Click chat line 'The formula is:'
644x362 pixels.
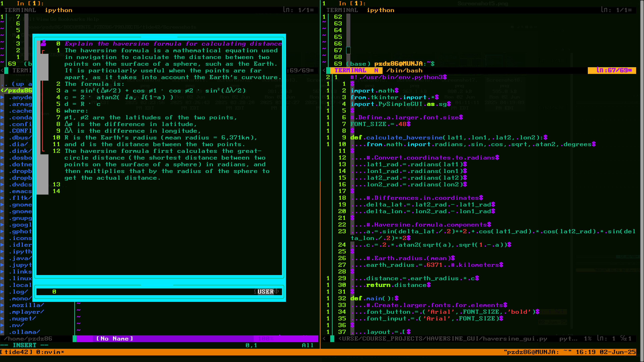click(94, 84)
